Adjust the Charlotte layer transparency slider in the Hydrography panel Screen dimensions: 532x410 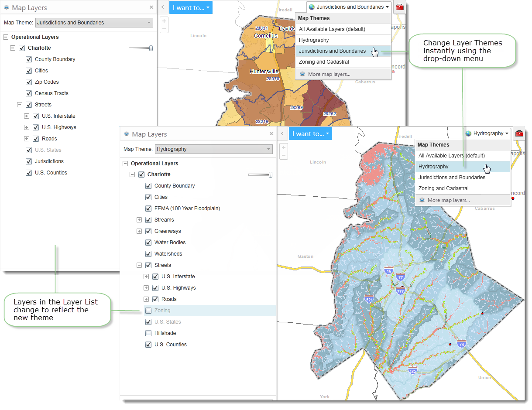[x=271, y=174]
